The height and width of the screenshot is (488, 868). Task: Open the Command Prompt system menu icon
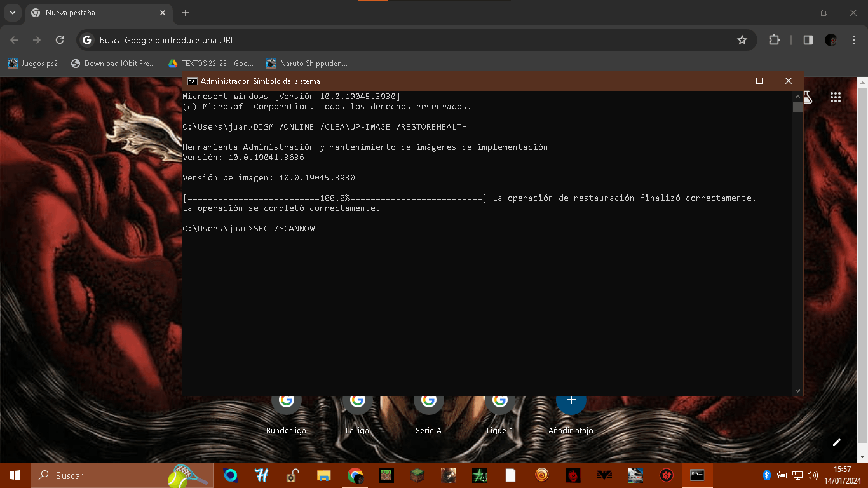click(x=192, y=81)
